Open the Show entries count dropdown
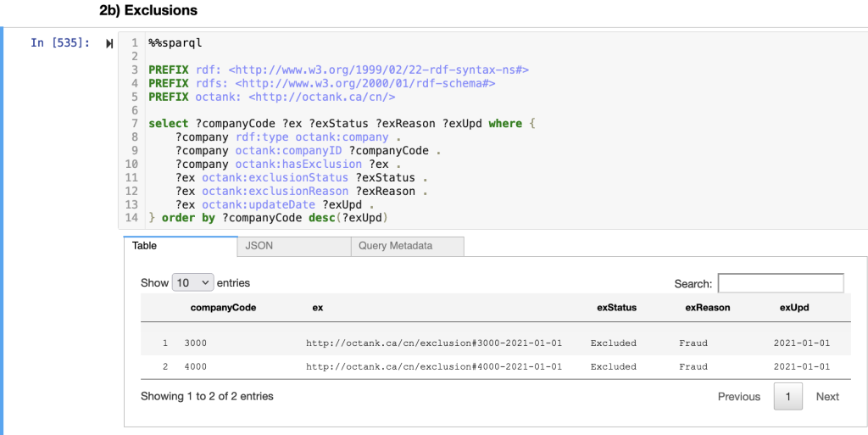Viewport: 868px width, 435px height. pos(192,283)
